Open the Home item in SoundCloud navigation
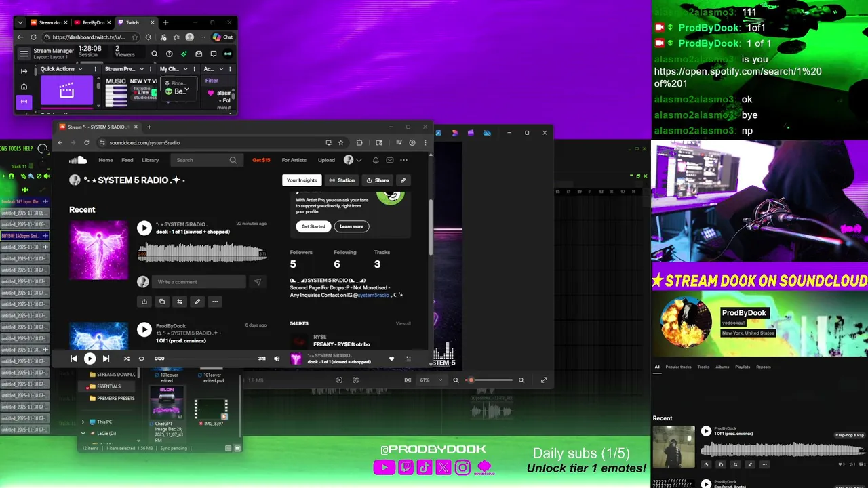868x488 pixels. [106, 160]
